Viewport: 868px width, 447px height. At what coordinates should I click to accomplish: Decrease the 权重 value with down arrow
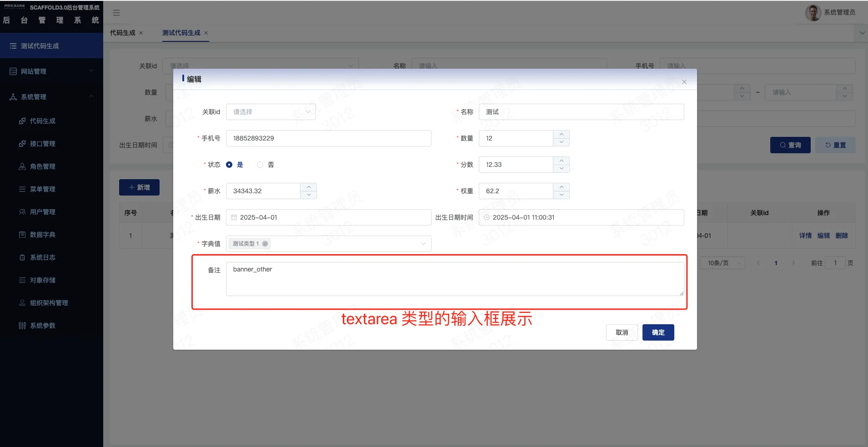562,195
